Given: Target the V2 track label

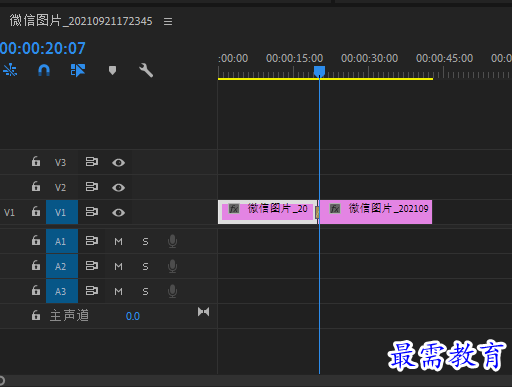Looking at the screenshot, I should 60,187.
